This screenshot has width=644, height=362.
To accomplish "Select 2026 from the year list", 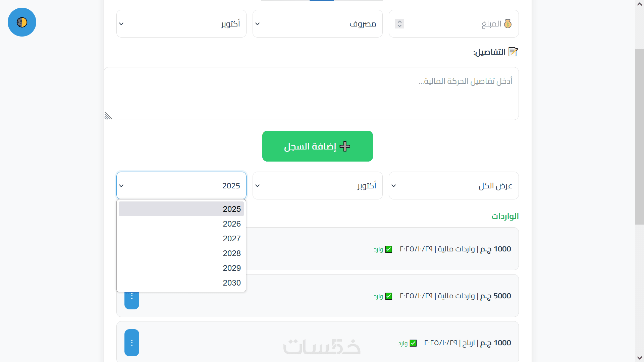I will click(181, 224).
